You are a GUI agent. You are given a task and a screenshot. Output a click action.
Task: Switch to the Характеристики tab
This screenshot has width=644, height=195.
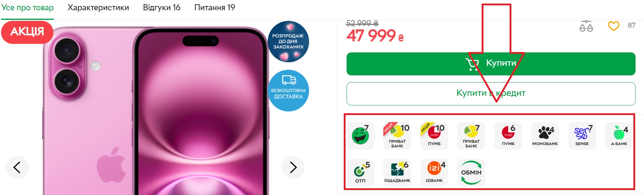(98, 7)
